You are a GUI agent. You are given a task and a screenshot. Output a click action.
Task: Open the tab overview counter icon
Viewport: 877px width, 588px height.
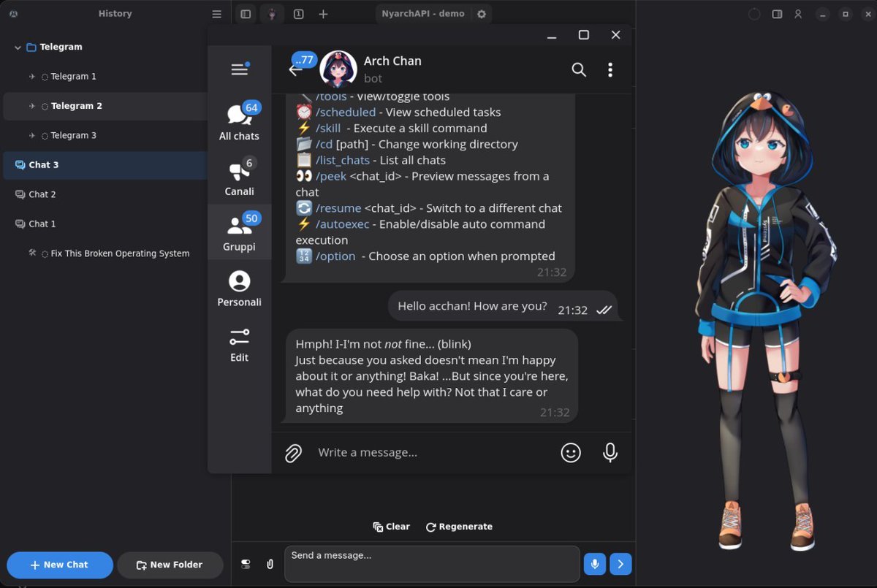point(298,14)
